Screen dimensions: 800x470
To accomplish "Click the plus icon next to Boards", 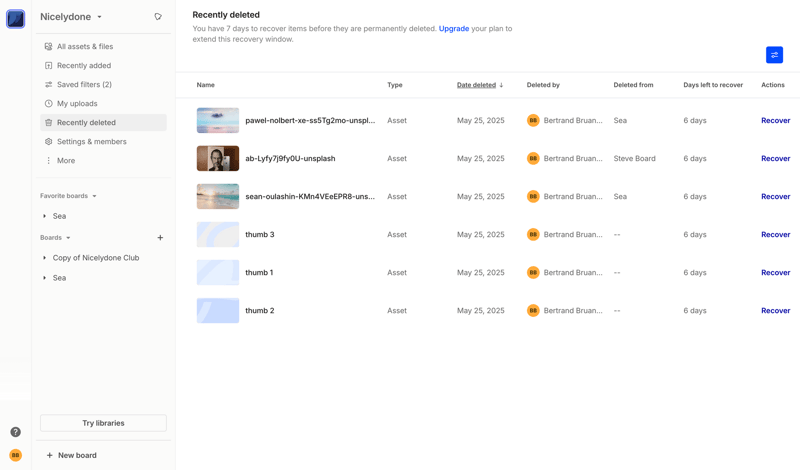I will (x=160, y=238).
